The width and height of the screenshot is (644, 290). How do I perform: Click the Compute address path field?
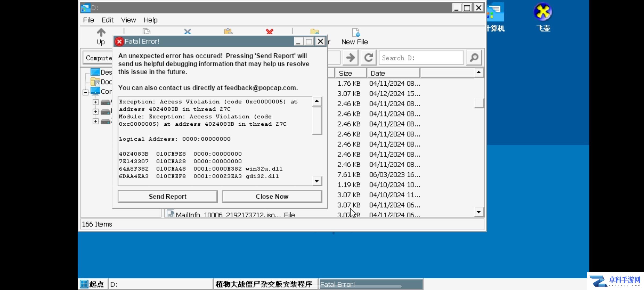tap(98, 58)
